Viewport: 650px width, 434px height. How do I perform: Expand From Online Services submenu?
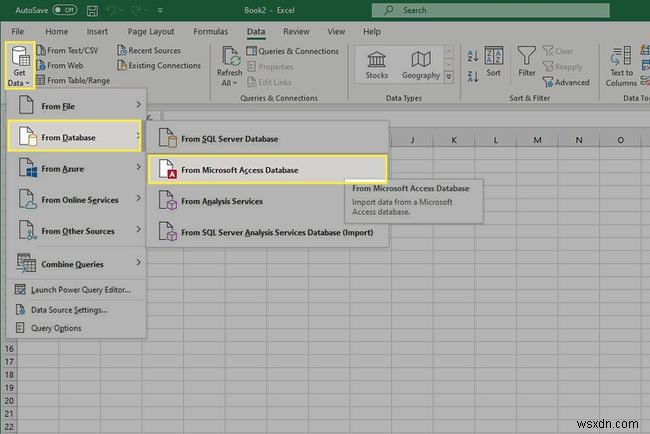(76, 199)
